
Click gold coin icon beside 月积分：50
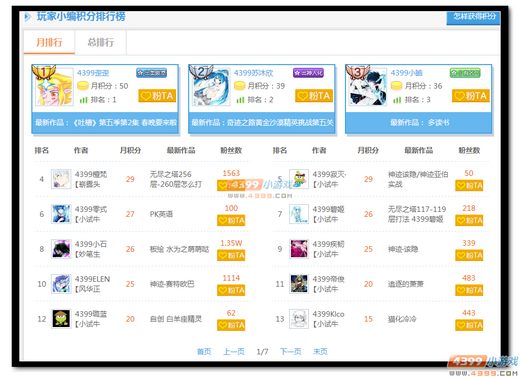(x=82, y=86)
